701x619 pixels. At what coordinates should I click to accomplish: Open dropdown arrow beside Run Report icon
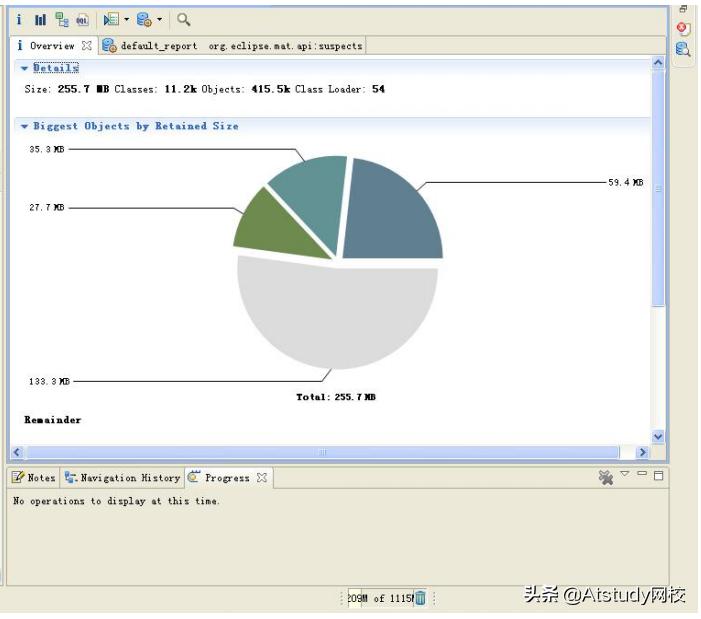[126, 19]
